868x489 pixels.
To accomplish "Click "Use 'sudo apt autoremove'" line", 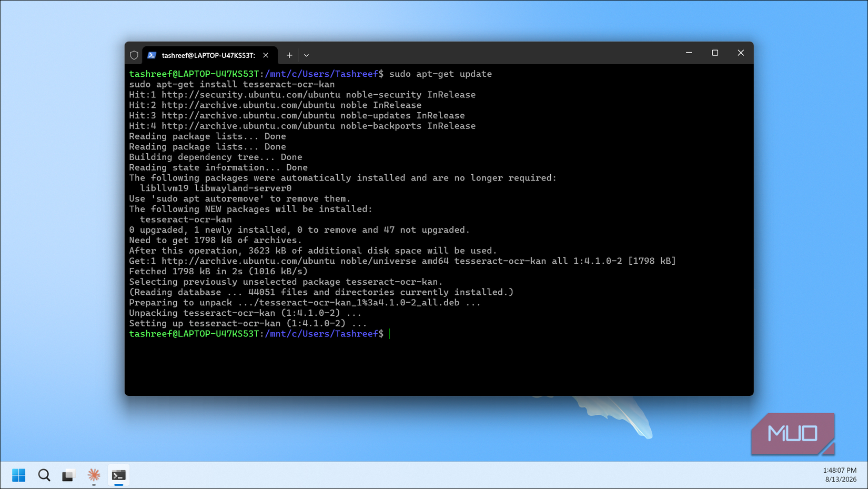I will pos(240,198).
